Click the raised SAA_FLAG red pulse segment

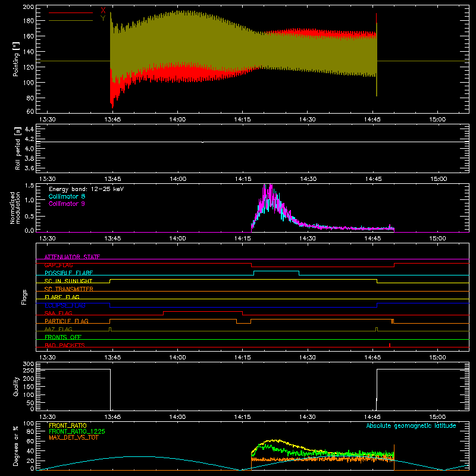coord(203,311)
